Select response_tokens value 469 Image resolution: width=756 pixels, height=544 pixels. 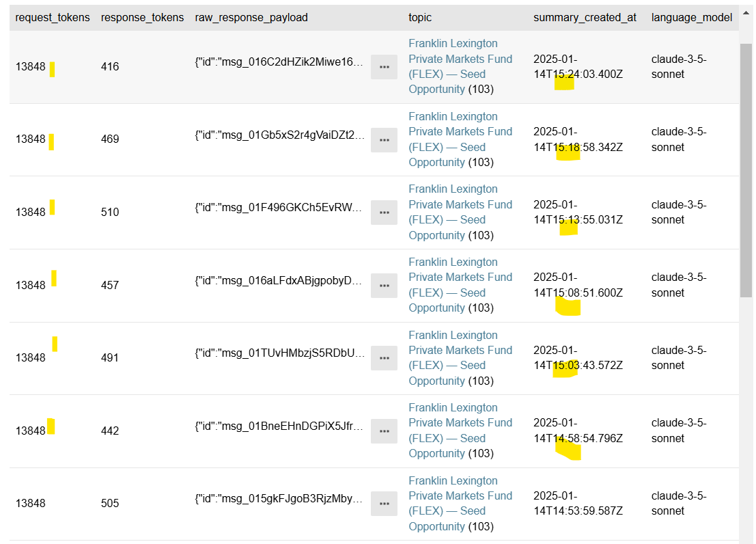pyautogui.click(x=110, y=139)
